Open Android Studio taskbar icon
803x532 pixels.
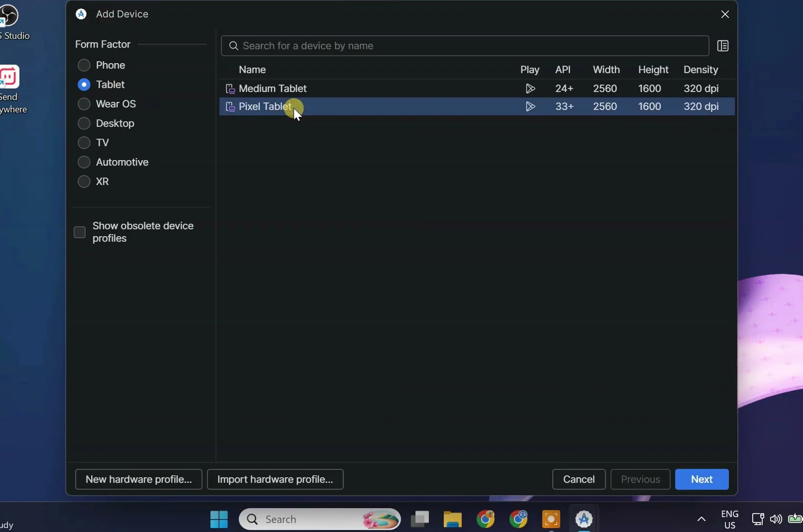click(x=584, y=519)
